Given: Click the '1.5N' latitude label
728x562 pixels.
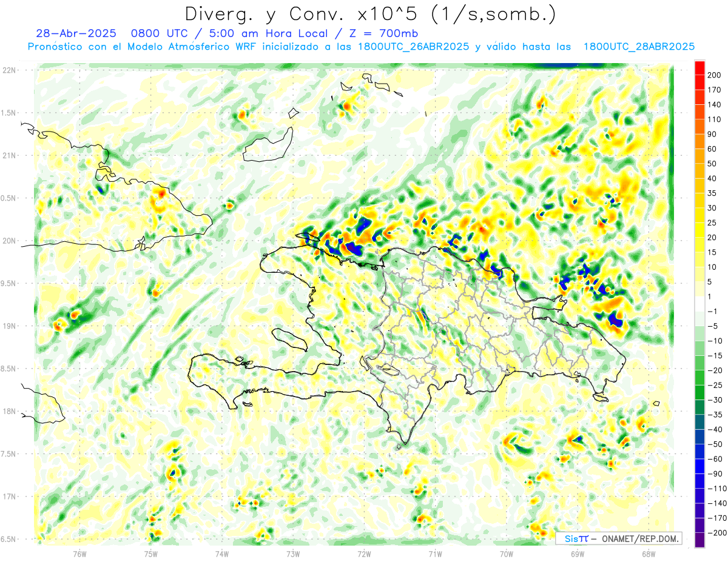Looking at the screenshot, I should point(8,113).
